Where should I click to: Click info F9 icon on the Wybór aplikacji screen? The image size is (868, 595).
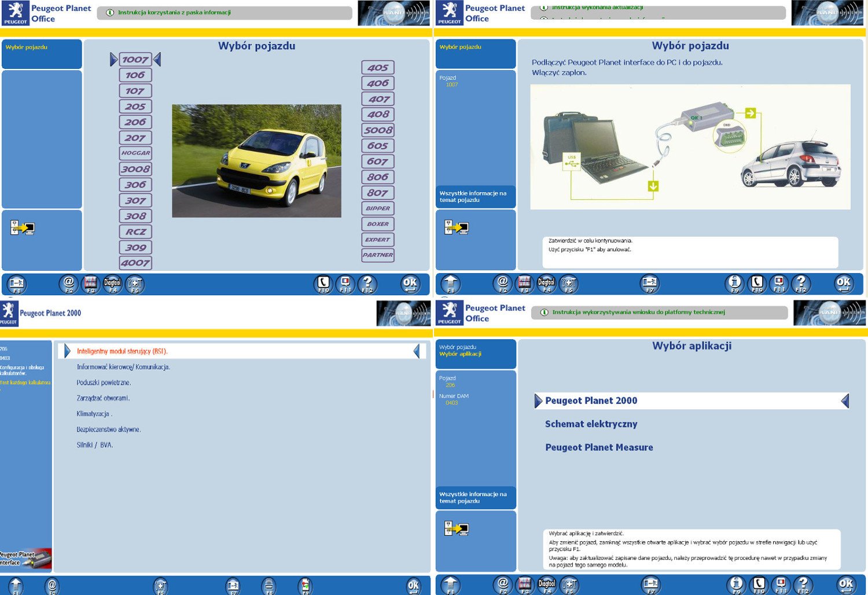click(736, 585)
